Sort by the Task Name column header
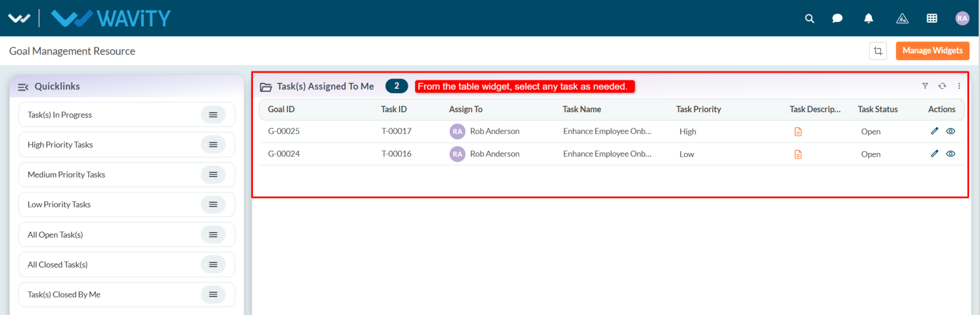This screenshot has width=980, height=315. tap(582, 109)
